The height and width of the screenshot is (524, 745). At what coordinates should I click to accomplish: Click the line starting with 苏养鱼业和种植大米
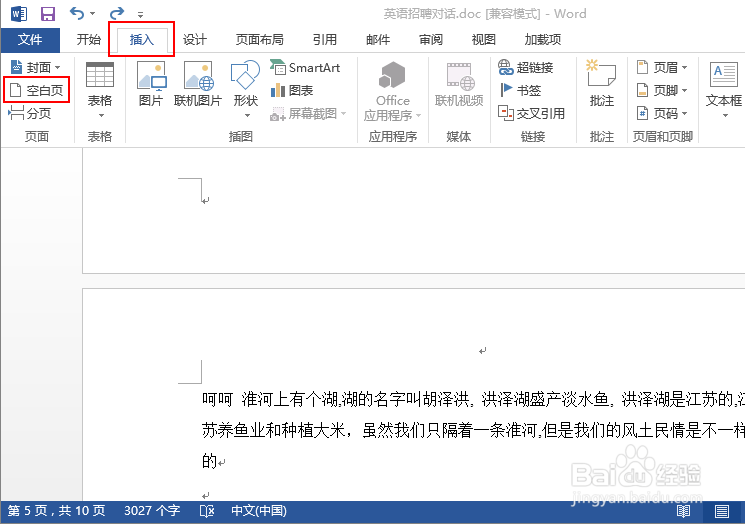pyautogui.click(x=473, y=430)
